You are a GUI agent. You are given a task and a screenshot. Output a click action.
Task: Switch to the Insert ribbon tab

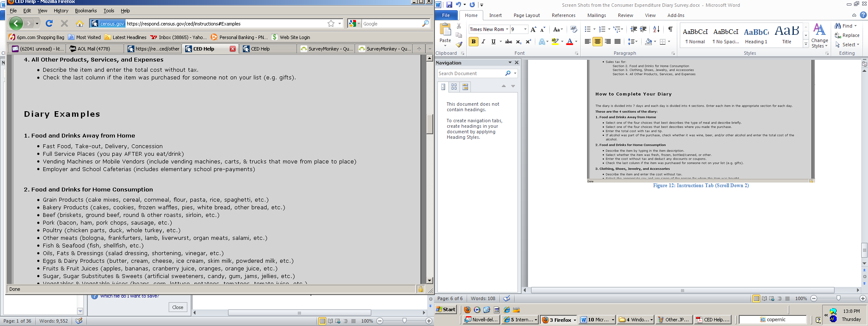click(495, 15)
